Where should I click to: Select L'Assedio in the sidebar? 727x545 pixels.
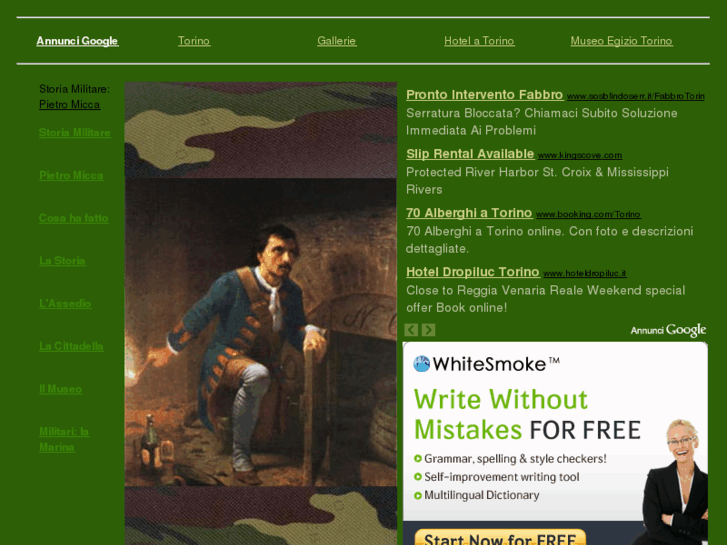(65, 303)
